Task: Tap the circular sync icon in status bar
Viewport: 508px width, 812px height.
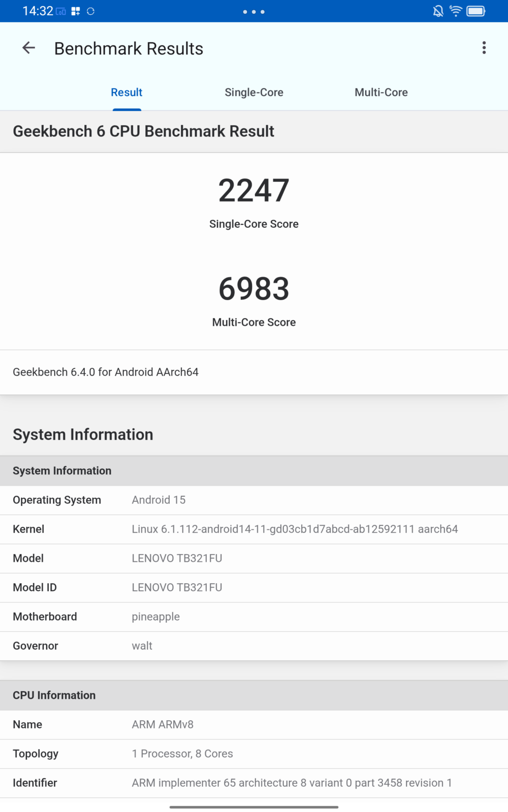Action: click(90, 11)
